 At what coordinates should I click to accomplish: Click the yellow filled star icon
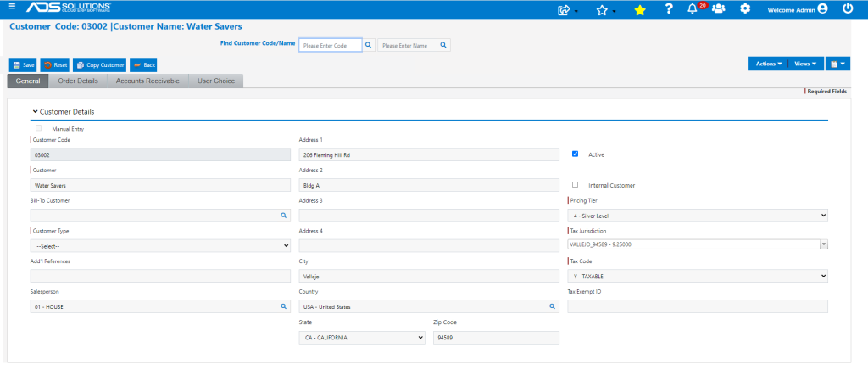[x=640, y=9]
